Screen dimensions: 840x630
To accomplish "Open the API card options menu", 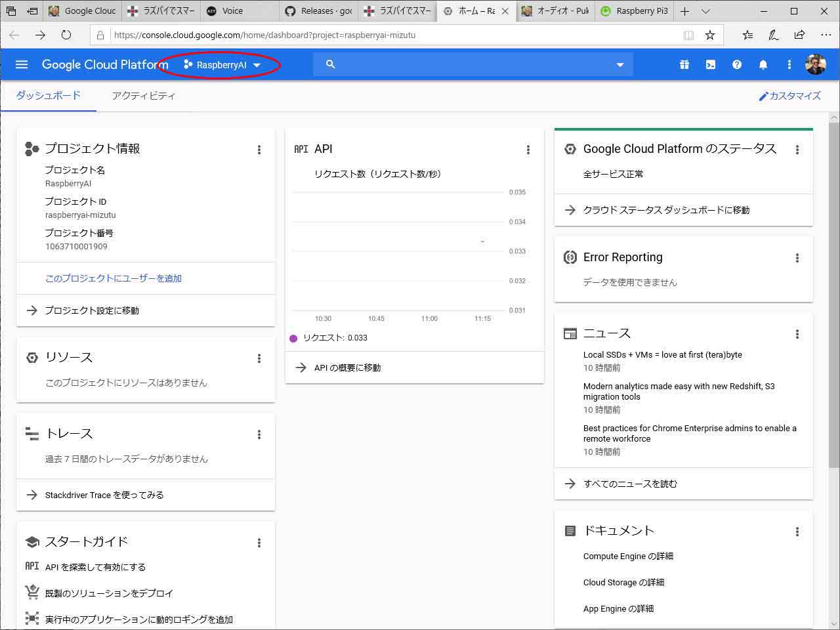I will tap(528, 150).
